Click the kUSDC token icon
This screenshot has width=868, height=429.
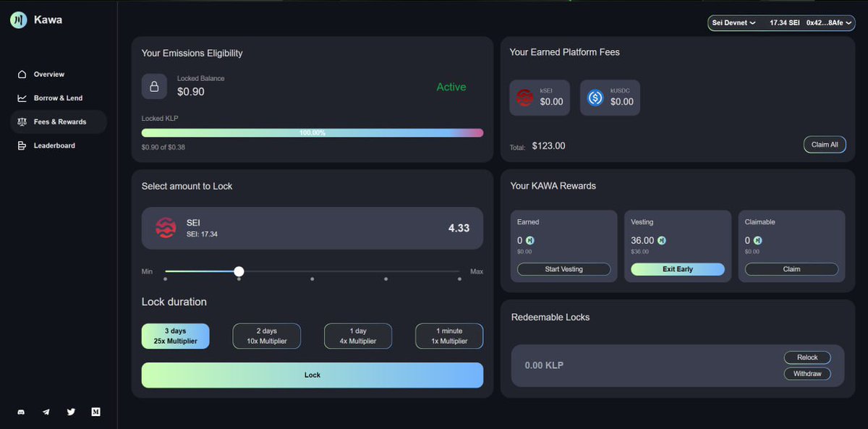tap(595, 98)
